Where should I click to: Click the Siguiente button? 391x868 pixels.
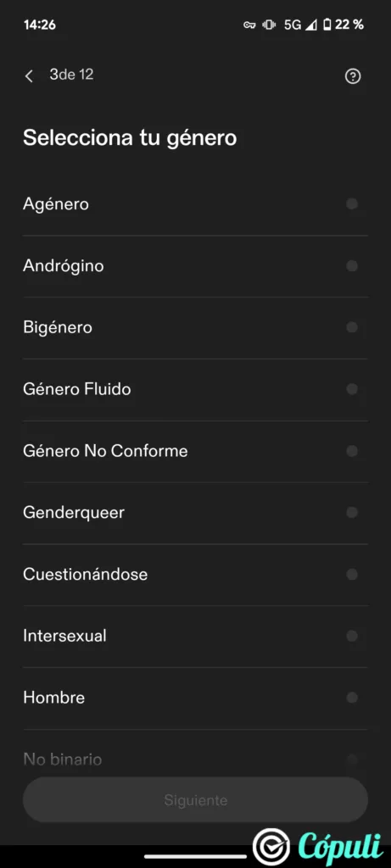click(195, 800)
